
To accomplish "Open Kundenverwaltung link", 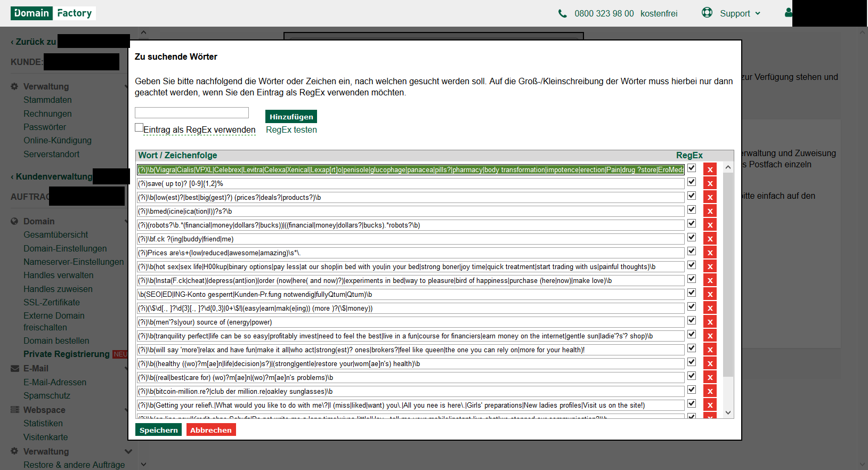I will [x=52, y=176].
